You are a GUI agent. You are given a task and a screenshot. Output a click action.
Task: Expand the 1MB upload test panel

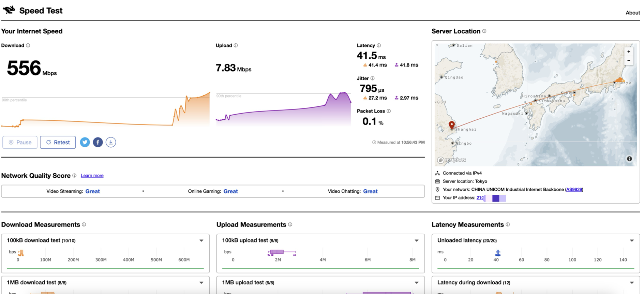click(417, 283)
